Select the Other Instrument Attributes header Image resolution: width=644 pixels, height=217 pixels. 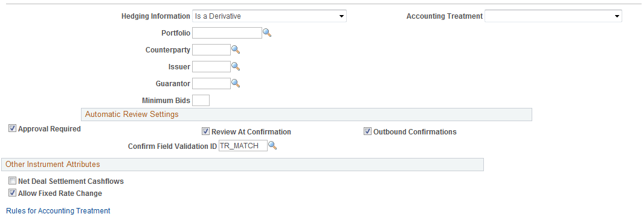pyautogui.click(x=242, y=164)
